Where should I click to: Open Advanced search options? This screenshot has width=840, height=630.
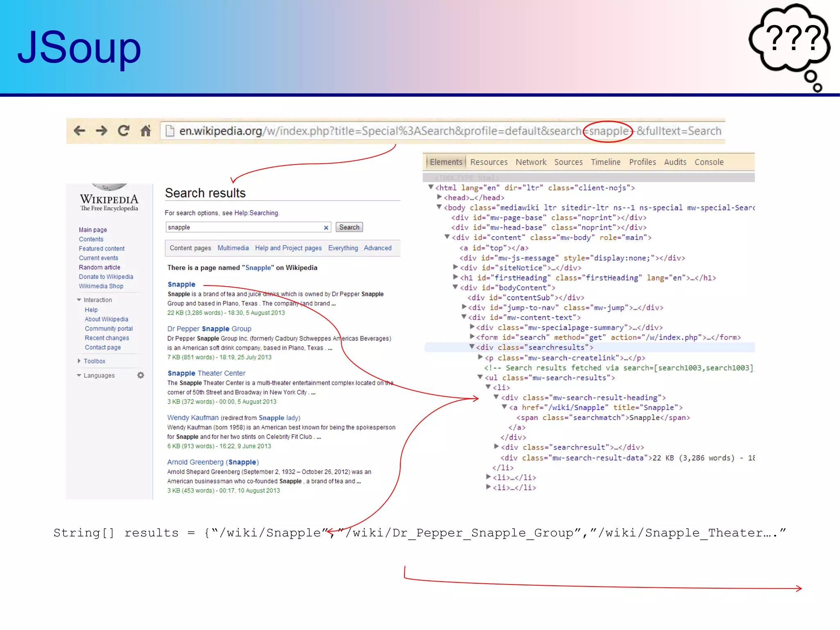(378, 248)
